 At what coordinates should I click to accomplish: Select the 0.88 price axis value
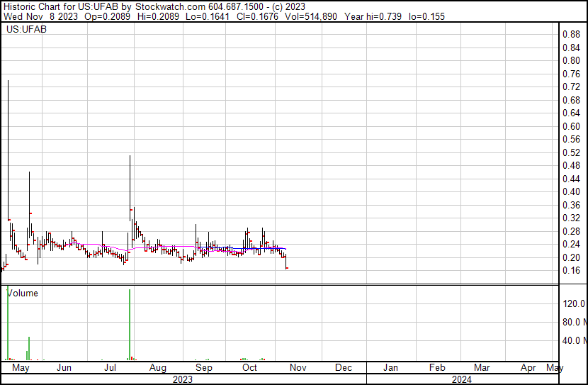coord(571,34)
